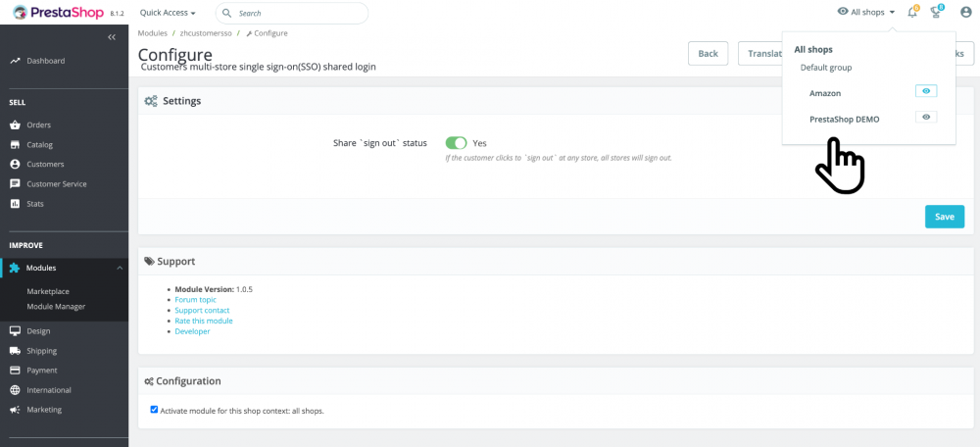980x447 pixels.
Task: Toggle the Share sign out status switch
Action: (456, 143)
